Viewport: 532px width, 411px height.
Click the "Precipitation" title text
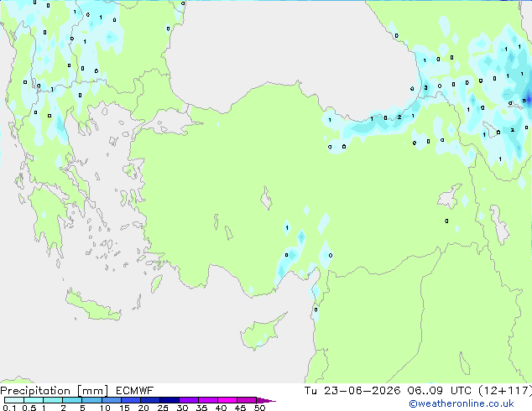35,391
